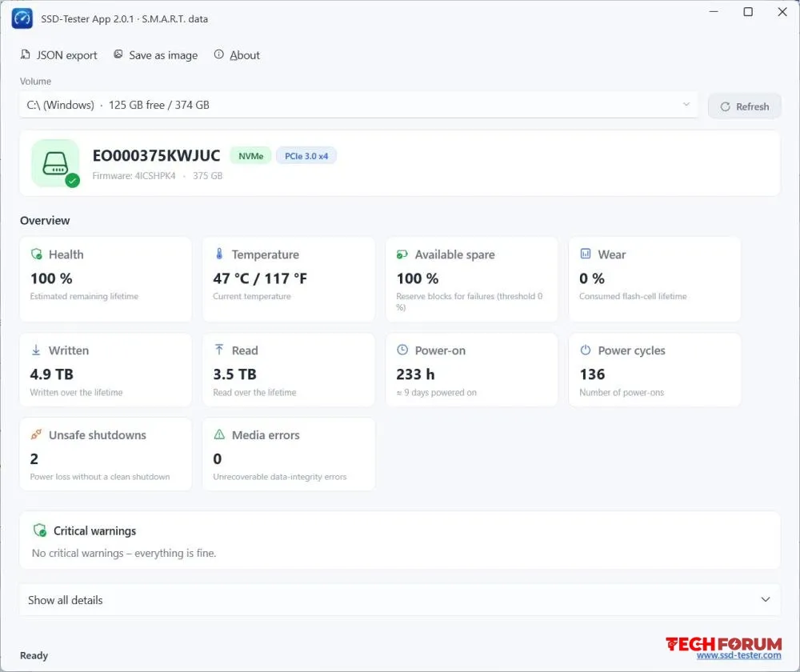Screen dimensions: 800x672
Task: Maximize the SSD-Tester window
Action: point(748,12)
